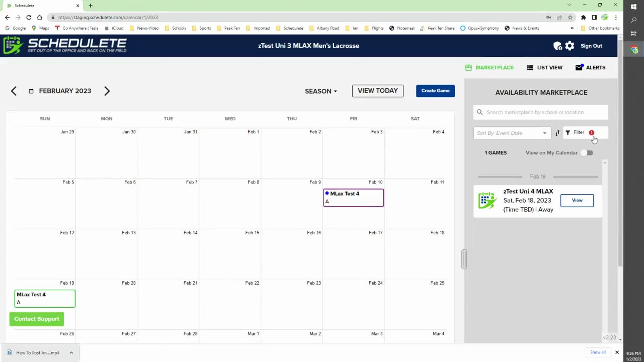Open a new browser tab
The height and width of the screenshot is (362, 644).
[x=91, y=6]
